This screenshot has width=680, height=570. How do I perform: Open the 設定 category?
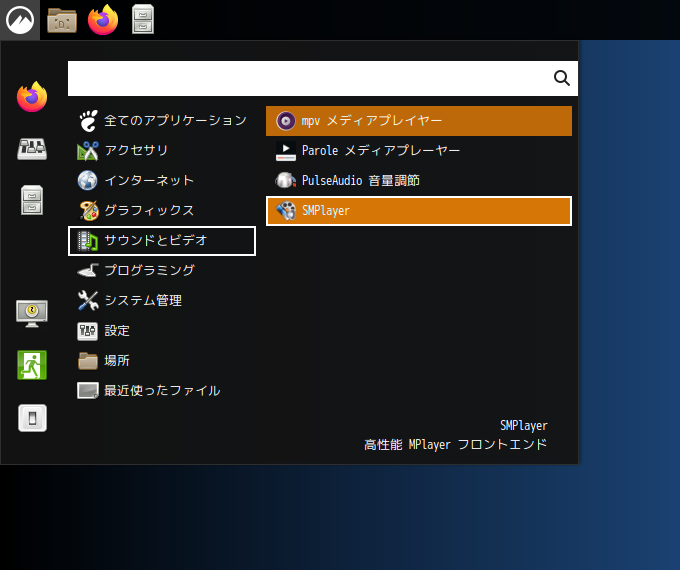(x=162, y=331)
